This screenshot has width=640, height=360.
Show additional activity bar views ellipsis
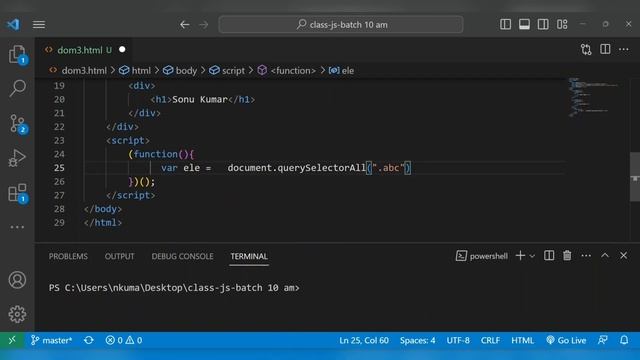(17, 227)
